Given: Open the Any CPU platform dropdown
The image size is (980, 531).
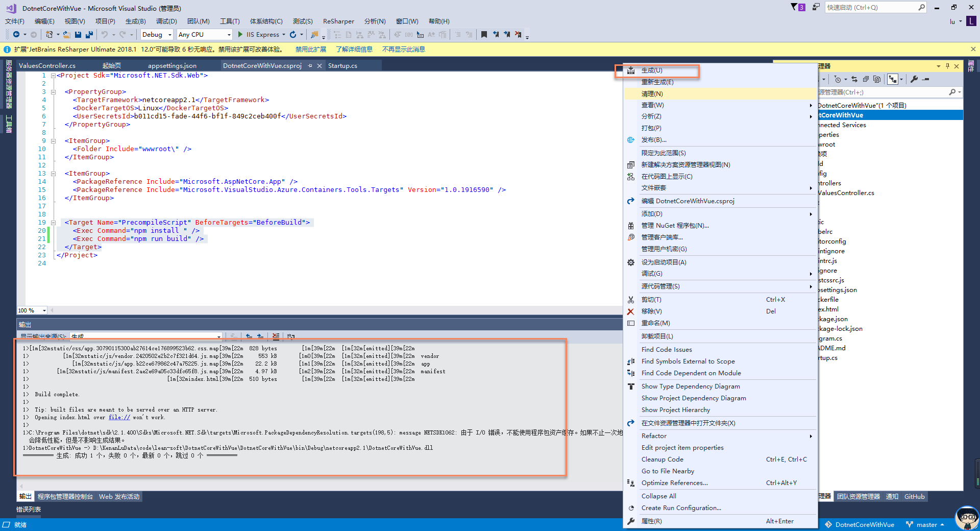Looking at the screenshot, I should click(x=229, y=35).
